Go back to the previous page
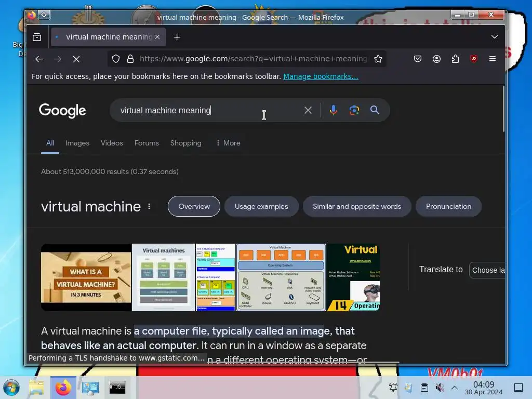 pyautogui.click(x=38, y=59)
